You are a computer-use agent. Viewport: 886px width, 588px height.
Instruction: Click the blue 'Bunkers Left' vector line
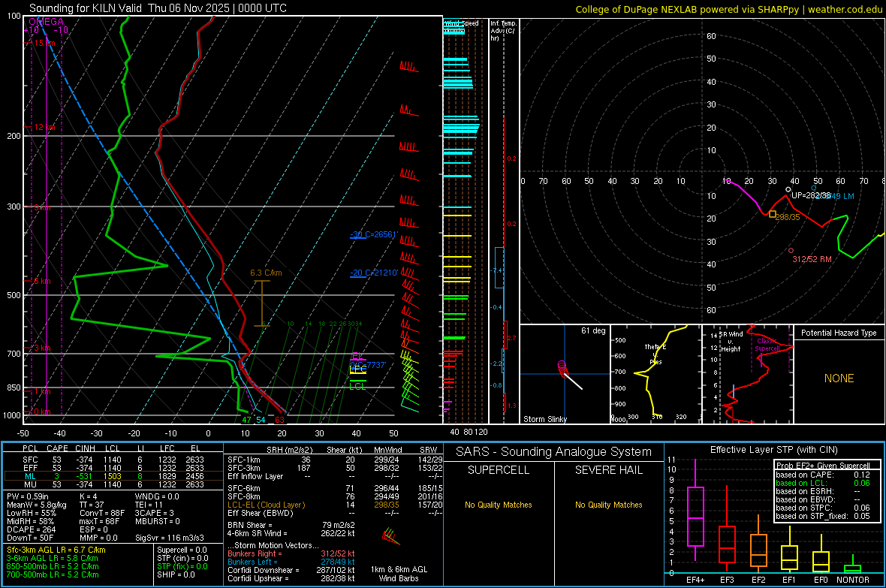pyautogui.click(x=291, y=562)
